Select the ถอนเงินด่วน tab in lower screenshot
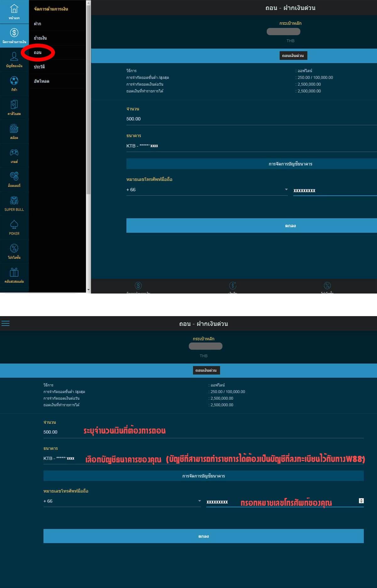This screenshot has height=588, width=377. point(206,370)
